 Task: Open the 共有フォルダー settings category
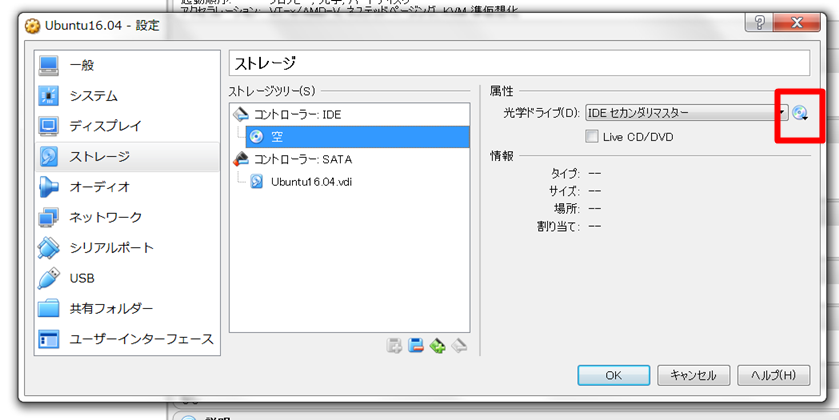pyautogui.click(x=127, y=309)
